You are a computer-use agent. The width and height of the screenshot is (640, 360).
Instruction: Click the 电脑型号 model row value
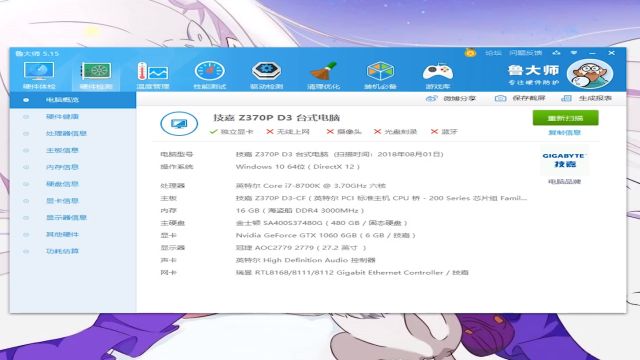point(340,154)
